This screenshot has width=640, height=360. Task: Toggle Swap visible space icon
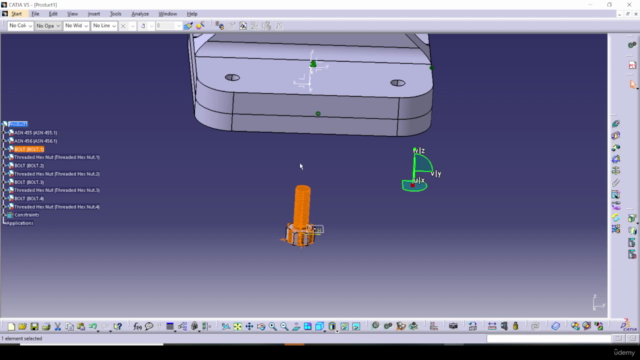coord(356,326)
